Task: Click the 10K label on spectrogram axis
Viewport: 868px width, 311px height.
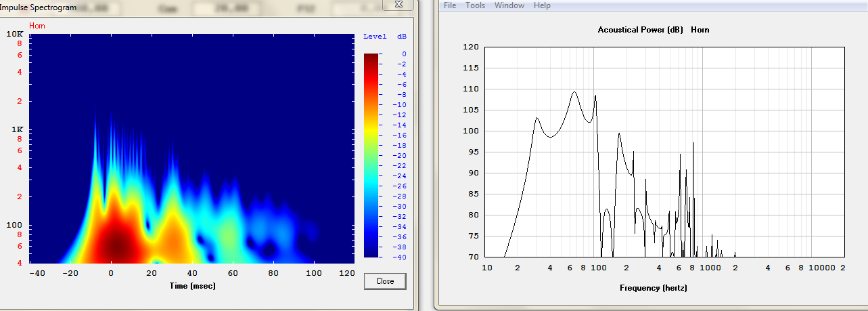Action: pyautogui.click(x=15, y=34)
